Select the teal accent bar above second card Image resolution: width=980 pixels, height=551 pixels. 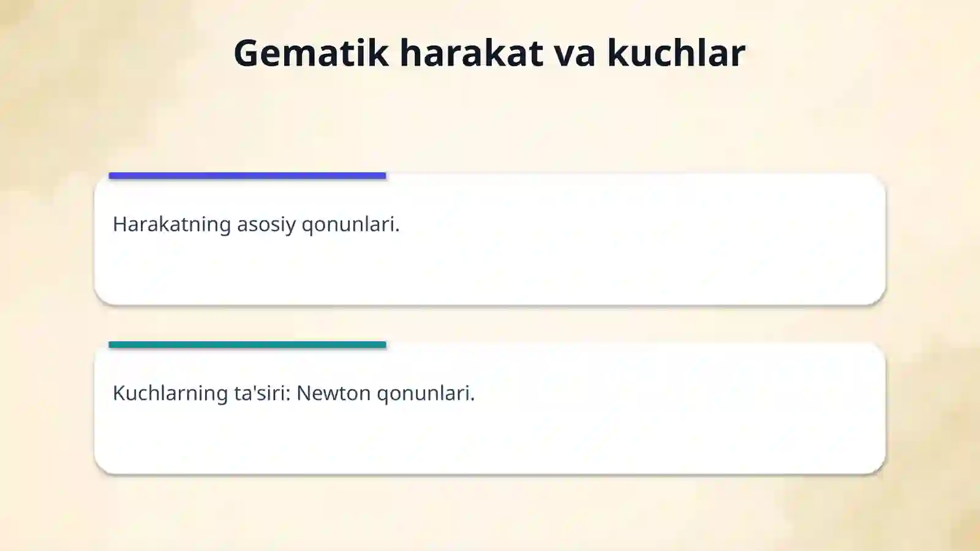(x=247, y=345)
